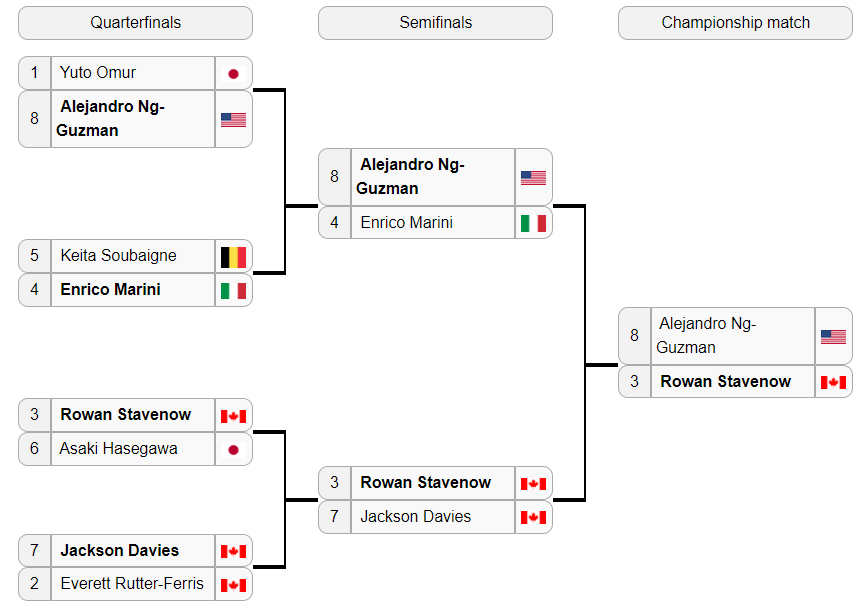Click seed 6 cell beside Asaki Hasegawa
The height and width of the screenshot is (608, 868).
click(34, 449)
